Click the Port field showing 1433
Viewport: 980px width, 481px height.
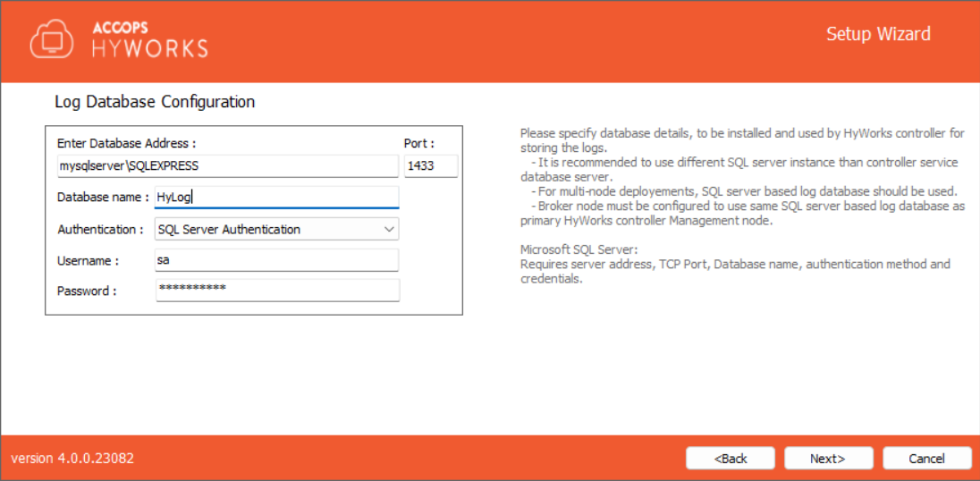(x=430, y=166)
